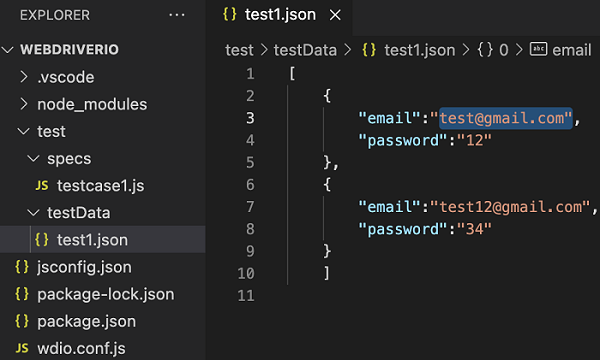Screen dimensions: 600x360
Task: Select test1.json in the explorer tree
Action: click(x=103, y=239)
